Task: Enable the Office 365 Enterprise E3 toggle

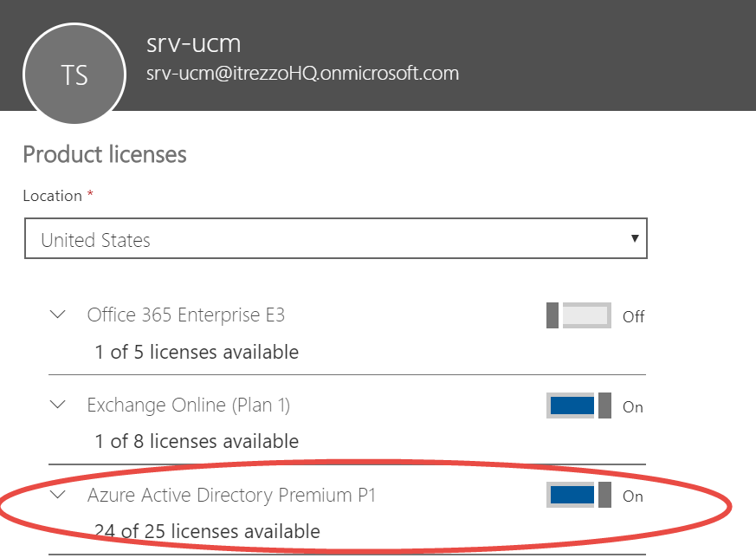Action: point(578,315)
